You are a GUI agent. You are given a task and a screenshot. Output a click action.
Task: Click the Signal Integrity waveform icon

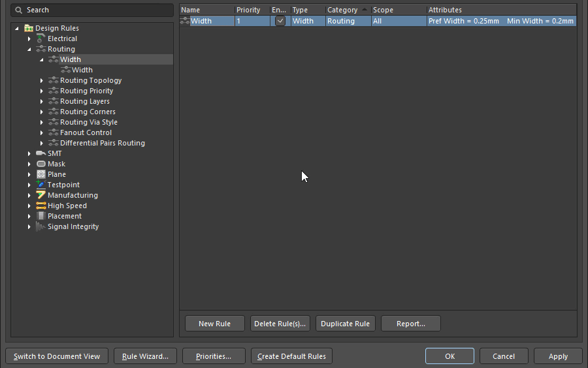click(x=41, y=226)
